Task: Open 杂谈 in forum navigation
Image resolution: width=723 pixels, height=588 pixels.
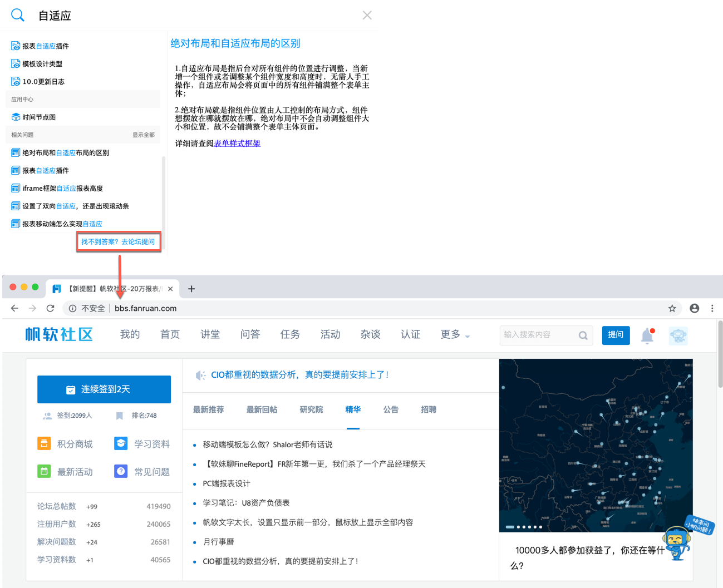Action: pos(370,334)
